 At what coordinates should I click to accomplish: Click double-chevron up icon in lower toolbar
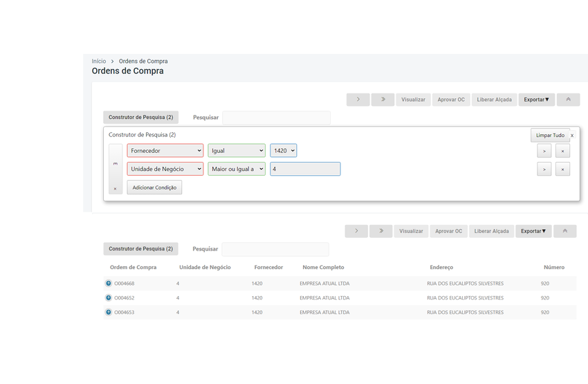(x=565, y=231)
